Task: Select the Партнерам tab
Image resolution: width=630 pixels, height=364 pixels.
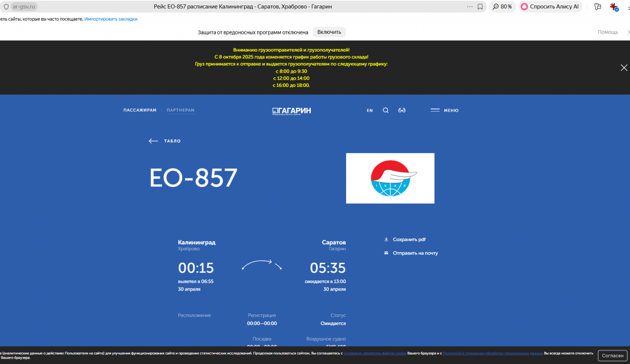Action: [181, 110]
